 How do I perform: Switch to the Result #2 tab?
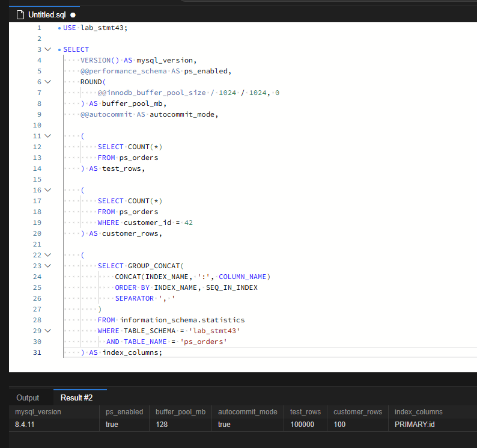[77, 397]
